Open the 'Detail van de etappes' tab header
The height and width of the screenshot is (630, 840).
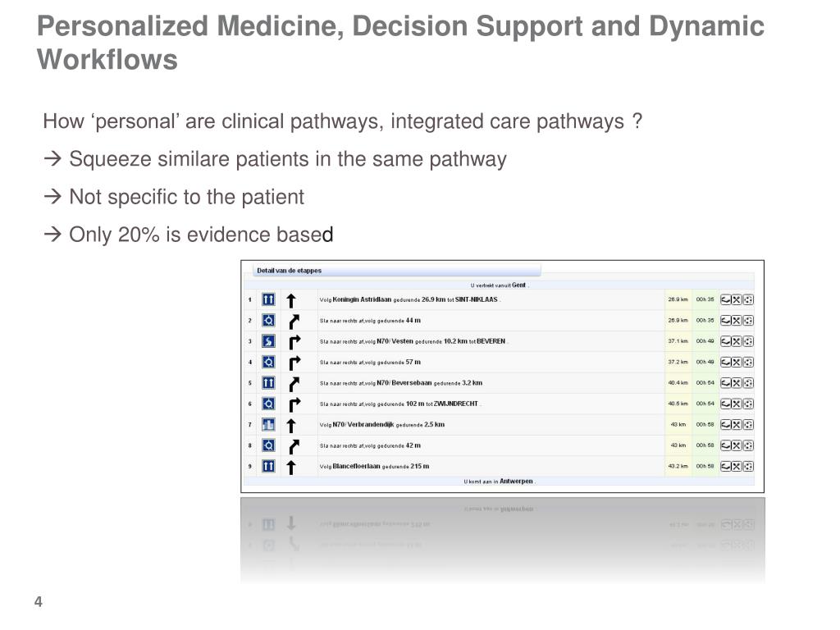pyautogui.click(x=290, y=271)
